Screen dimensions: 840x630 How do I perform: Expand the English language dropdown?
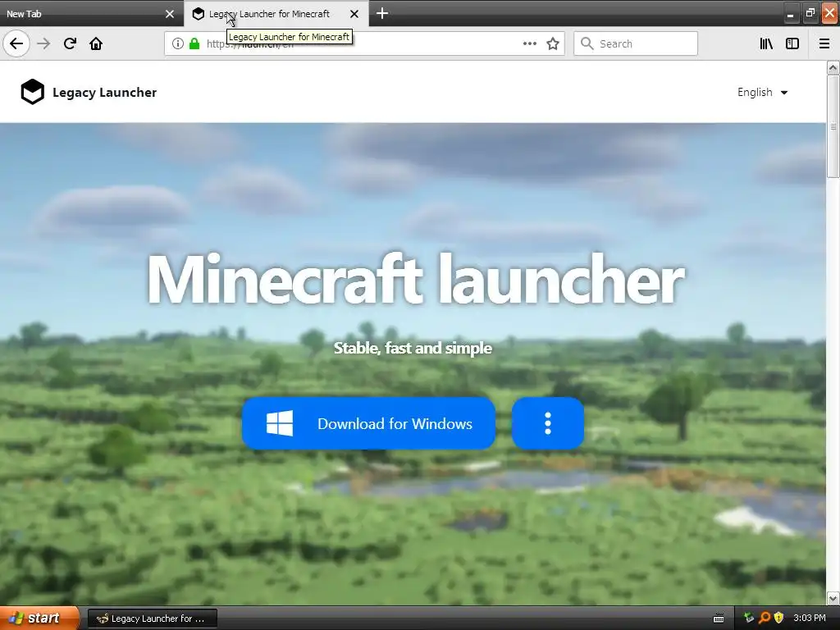coord(762,92)
